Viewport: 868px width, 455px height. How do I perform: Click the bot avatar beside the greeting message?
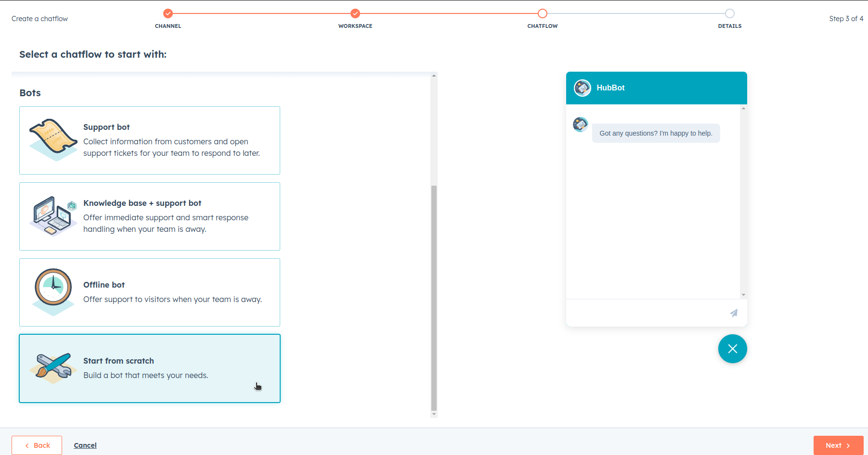[x=581, y=125]
